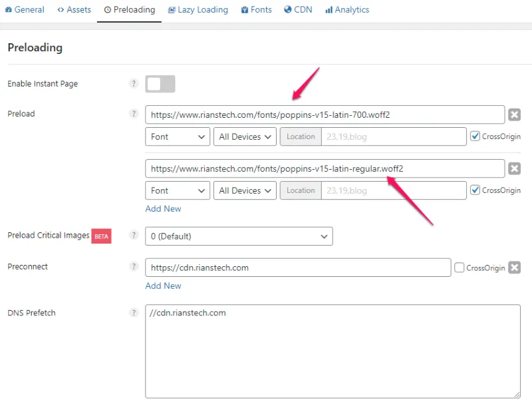The height and width of the screenshot is (404, 532).
Task: Click the DNS Prefetch text area
Action: 332,351
